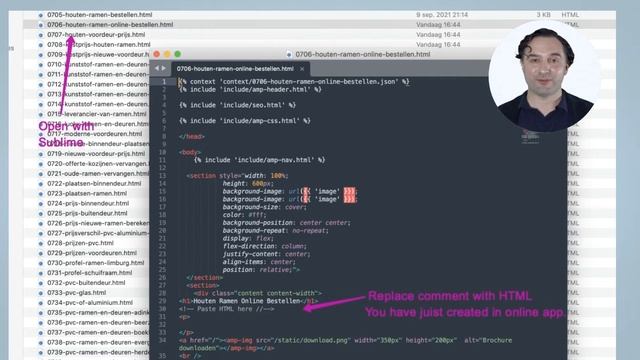640x360 pixels.
Task: Click 'include/amp-header.html' include line in editor
Action: [250, 89]
